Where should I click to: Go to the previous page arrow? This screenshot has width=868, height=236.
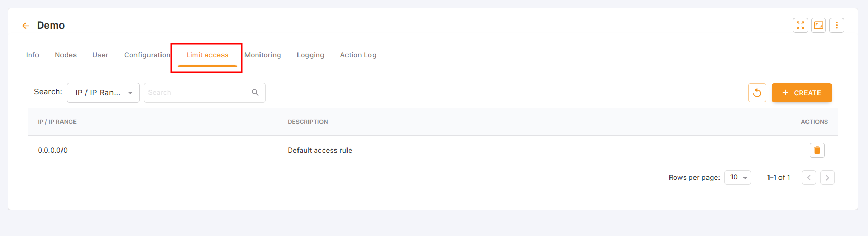tap(809, 178)
